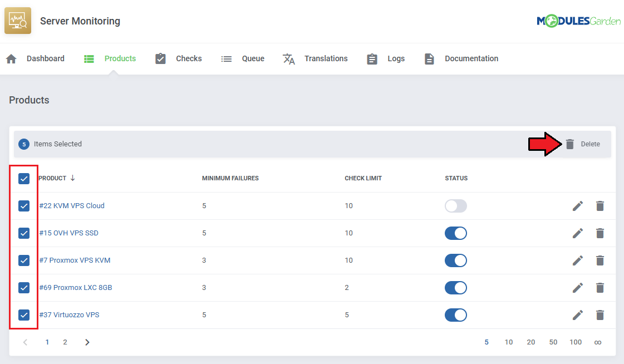This screenshot has width=624, height=364.
Task: Click the previous page left chevron
Action: tap(25, 342)
